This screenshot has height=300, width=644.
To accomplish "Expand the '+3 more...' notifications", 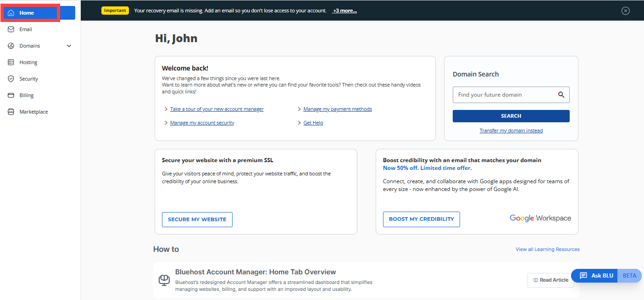I will (x=344, y=11).
